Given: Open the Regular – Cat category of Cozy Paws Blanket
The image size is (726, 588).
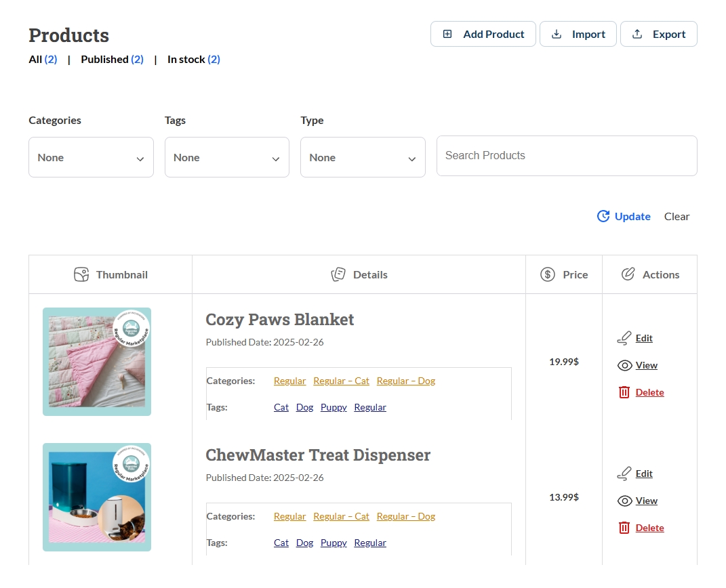Looking at the screenshot, I should point(341,381).
